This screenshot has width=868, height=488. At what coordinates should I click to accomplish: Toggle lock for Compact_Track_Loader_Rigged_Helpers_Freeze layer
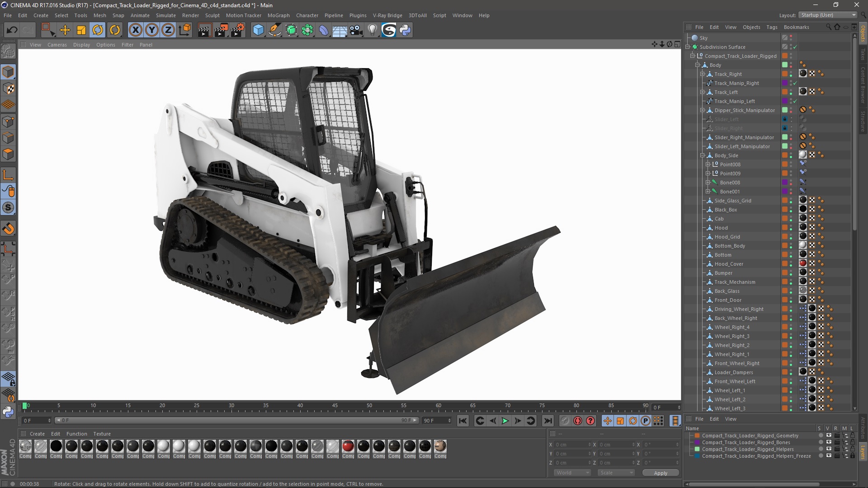[x=853, y=456]
